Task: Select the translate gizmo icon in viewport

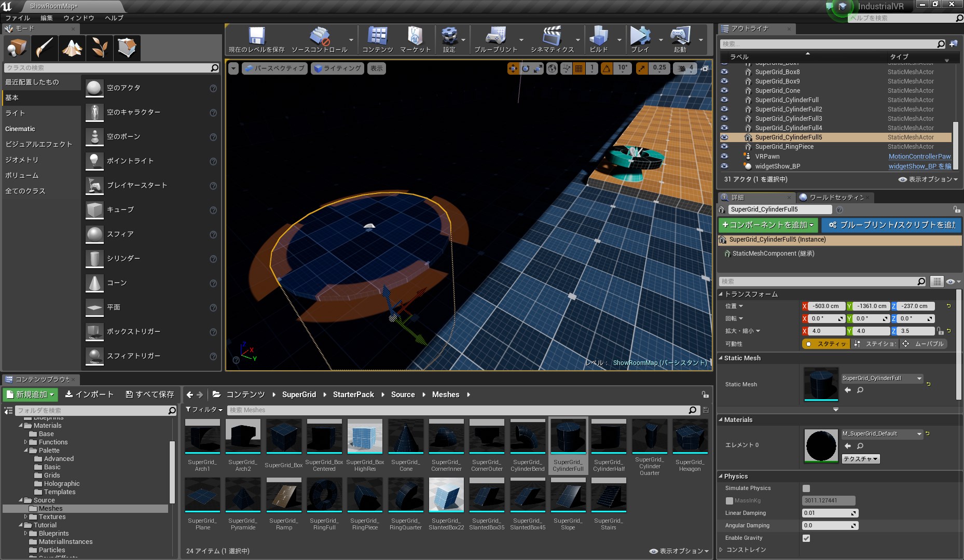Action: pyautogui.click(x=513, y=68)
